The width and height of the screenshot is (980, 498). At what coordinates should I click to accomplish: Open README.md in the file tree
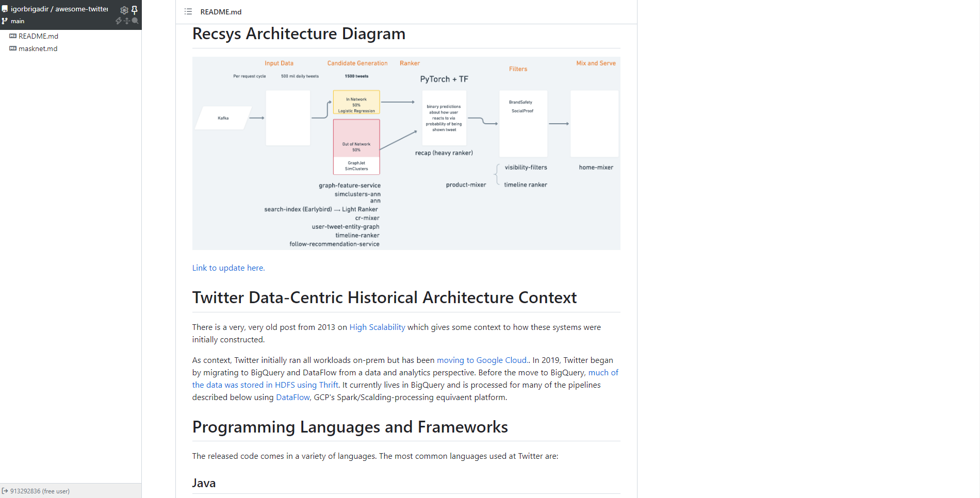pos(39,36)
